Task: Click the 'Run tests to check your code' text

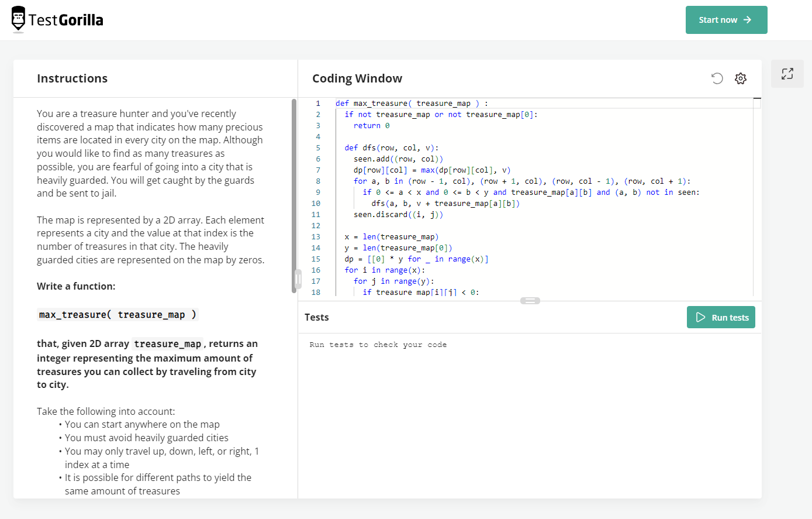Action: (x=378, y=345)
